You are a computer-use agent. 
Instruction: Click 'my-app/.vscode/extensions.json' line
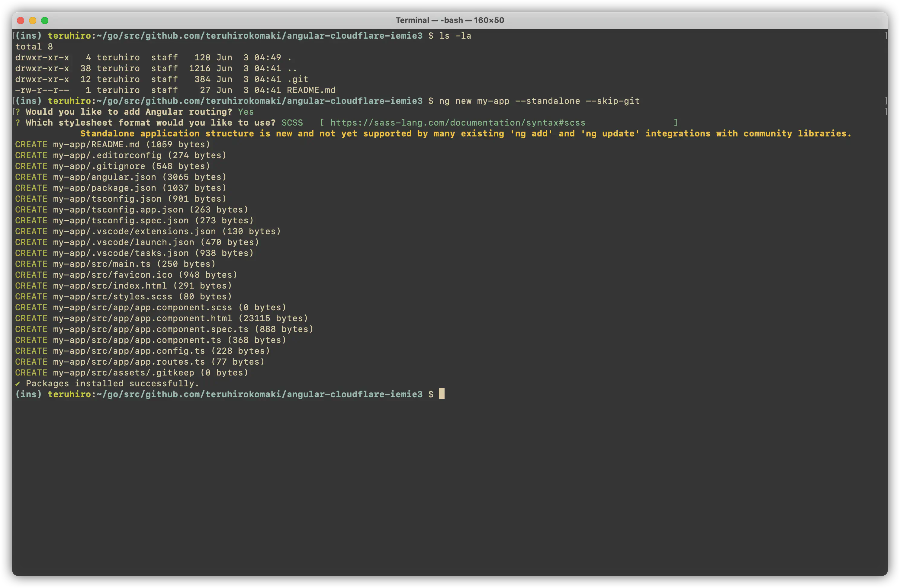coord(148,232)
